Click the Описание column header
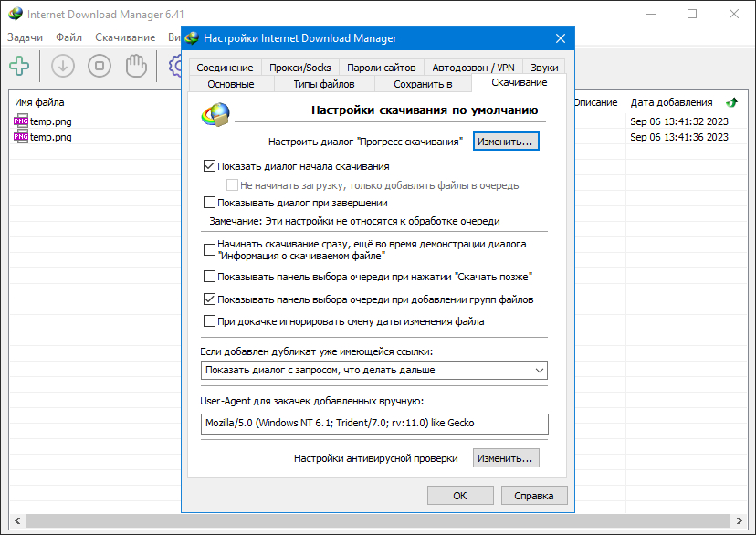This screenshot has height=535, width=756. click(x=596, y=102)
